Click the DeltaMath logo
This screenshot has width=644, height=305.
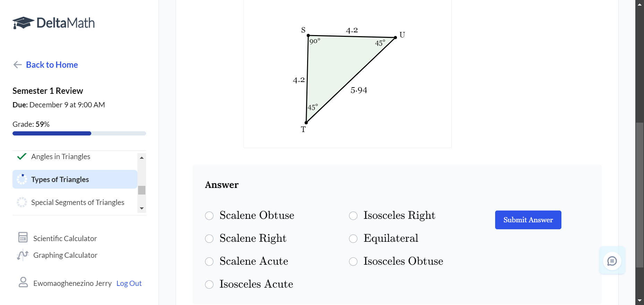tap(53, 22)
